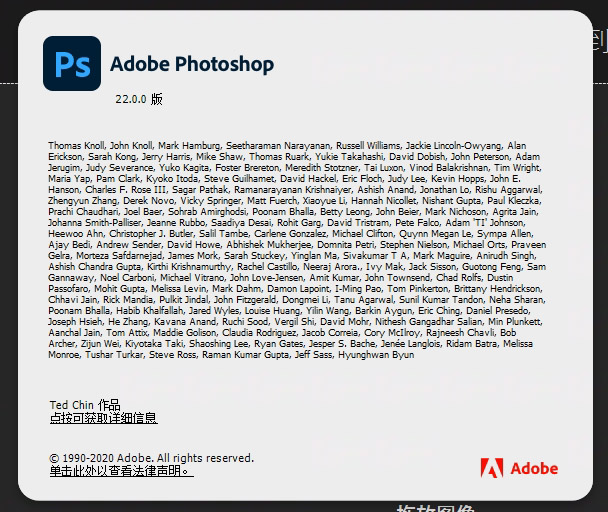Viewport: 608px width, 512px height.
Task: Click the Adobe Photoshop title text
Action: 191,65
